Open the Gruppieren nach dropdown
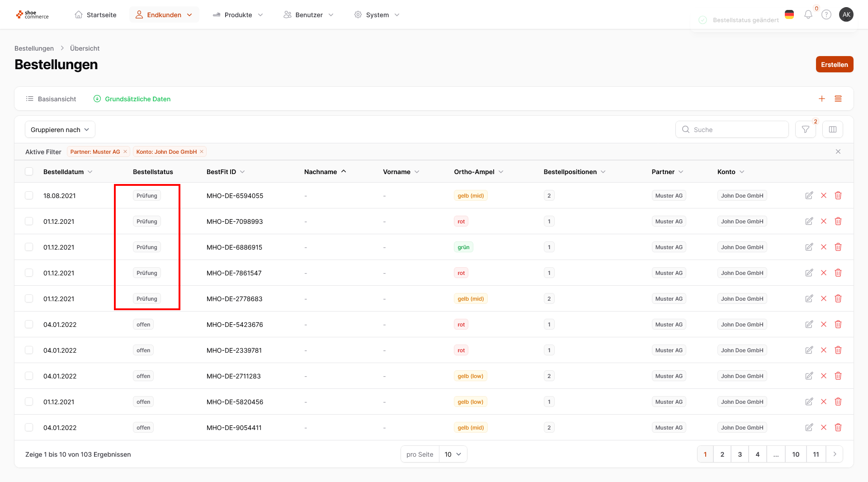Viewport: 868px width, 482px height. click(x=60, y=130)
